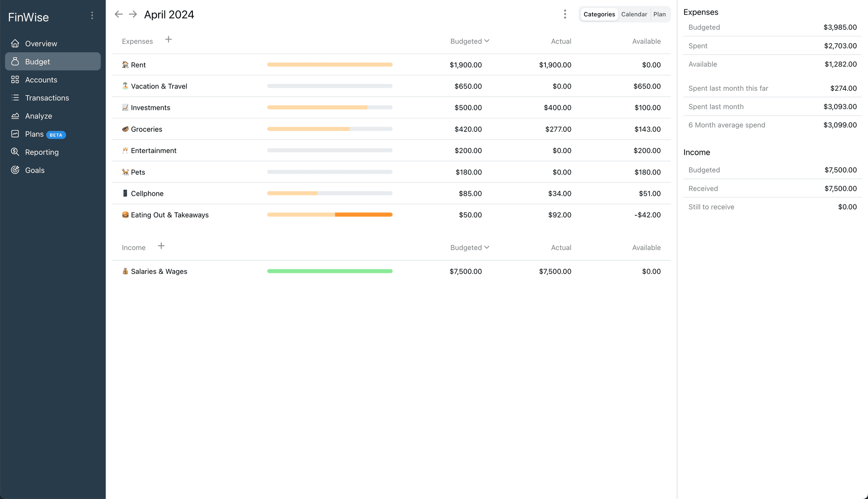868x499 pixels.
Task: Switch to the Calendar view
Action: click(634, 14)
